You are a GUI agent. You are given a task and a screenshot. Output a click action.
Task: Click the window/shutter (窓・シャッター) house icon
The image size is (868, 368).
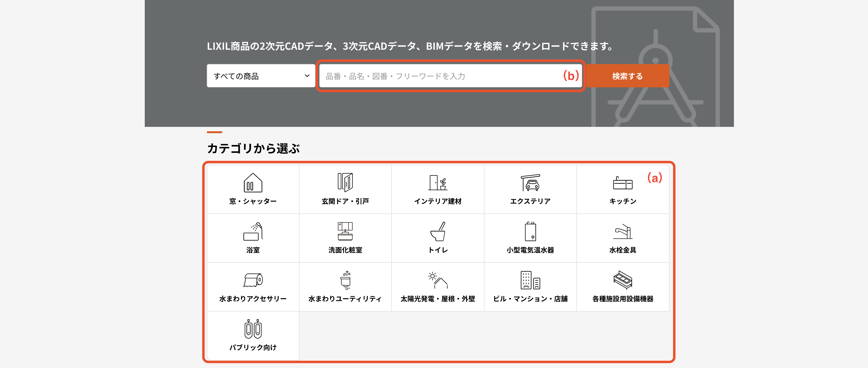pyautogui.click(x=253, y=183)
